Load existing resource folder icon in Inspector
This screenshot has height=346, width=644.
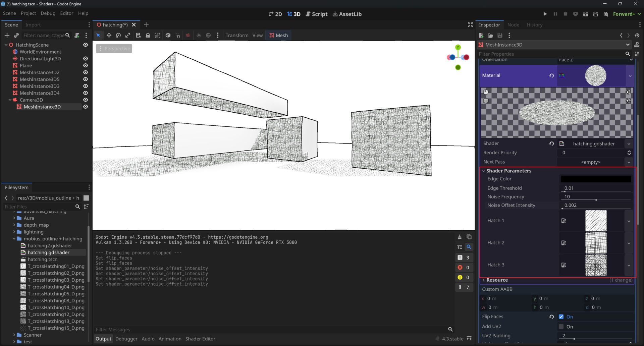[490, 35]
